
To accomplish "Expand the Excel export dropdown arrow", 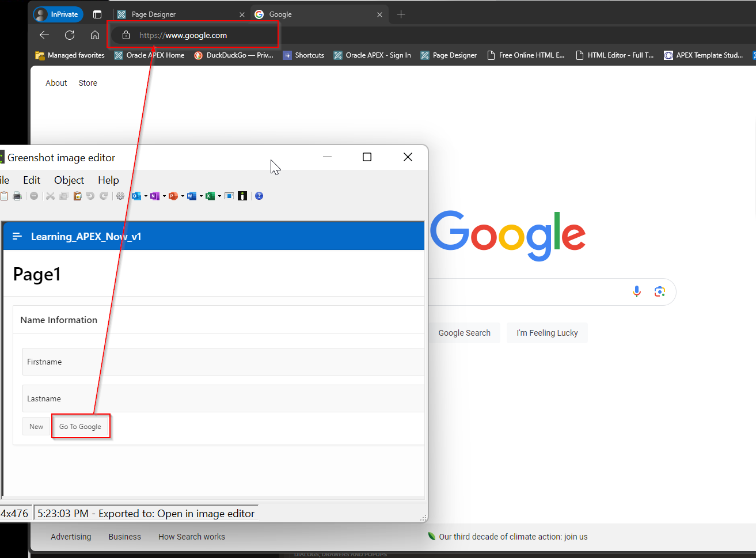I will click(x=219, y=196).
